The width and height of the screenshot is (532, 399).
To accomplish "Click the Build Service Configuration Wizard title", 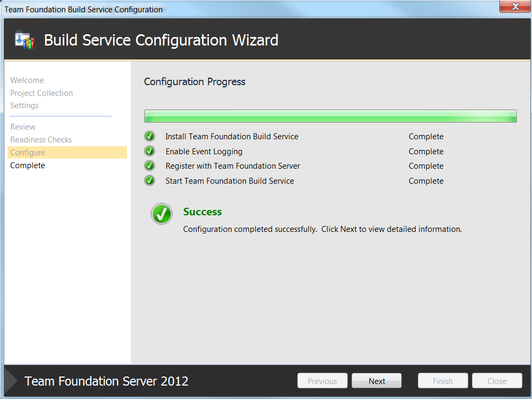I will pyautogui.click(x=161, y=40).
